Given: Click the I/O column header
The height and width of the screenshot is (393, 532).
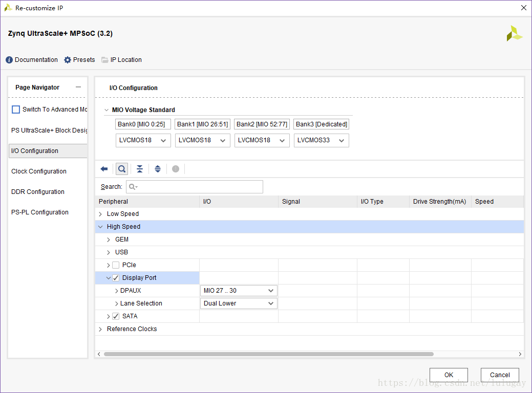Looking at the screenshot, I should (x=239, y=202).
